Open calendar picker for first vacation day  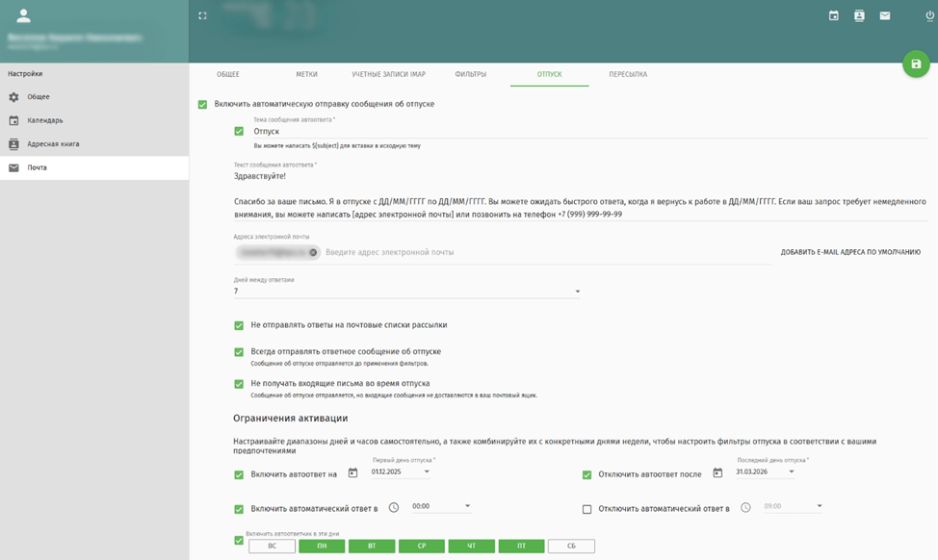pos(352,472)
